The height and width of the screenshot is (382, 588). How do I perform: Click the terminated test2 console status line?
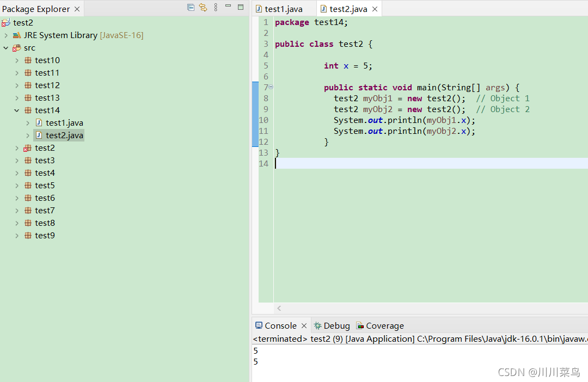coord(420,339)
